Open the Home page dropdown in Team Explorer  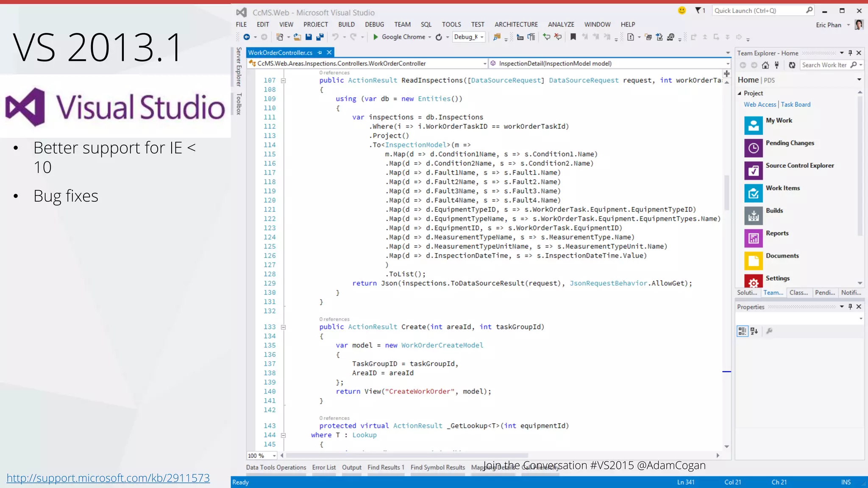tap(859, 80)
